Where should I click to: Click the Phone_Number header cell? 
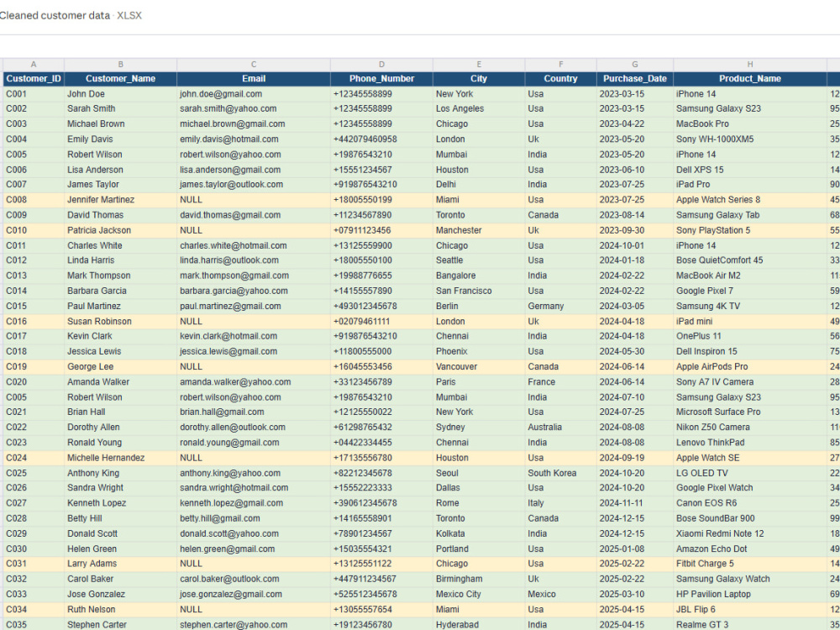pos(381,79)
